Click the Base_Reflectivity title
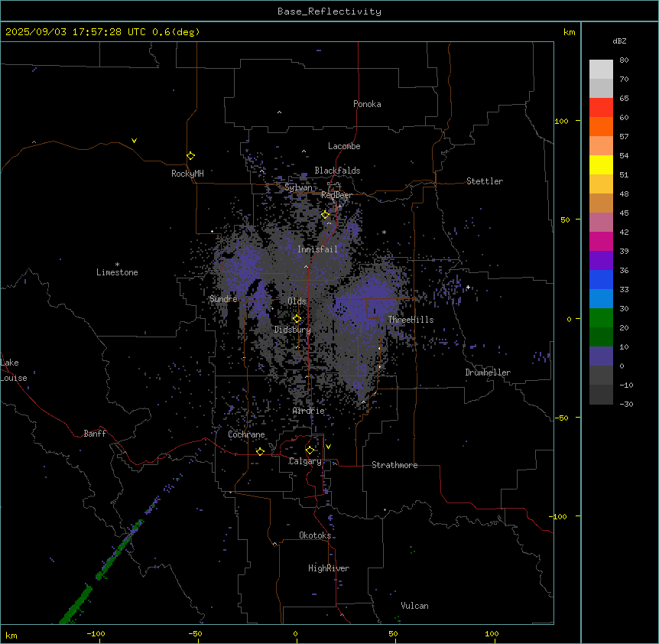Viewport: 659px width, 644px height. click(329, 11)
